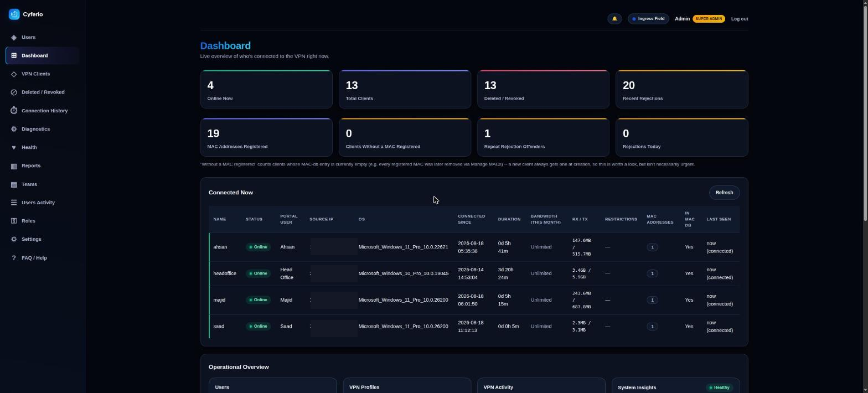This screenshot has height=393, width=868.
Task: Click the Dashboard grid icon
Action: (14, 55)
